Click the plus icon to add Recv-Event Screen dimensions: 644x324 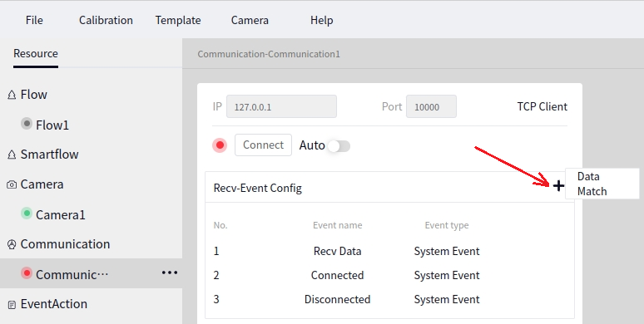[x=558, y=186]
